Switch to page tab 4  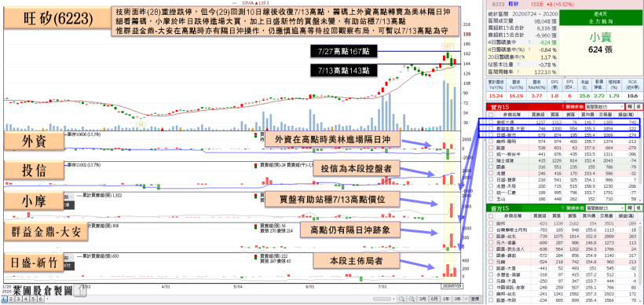click(25, 299)
